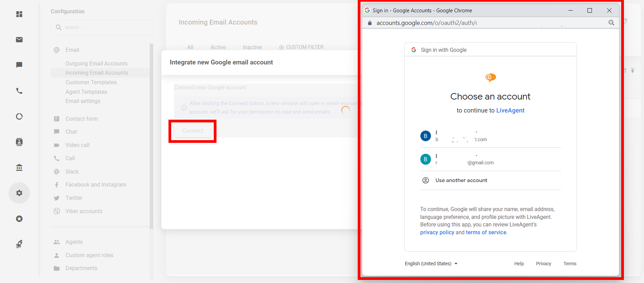
Task: Click the Configuration gear icon
Action: (x=19, y=193)
